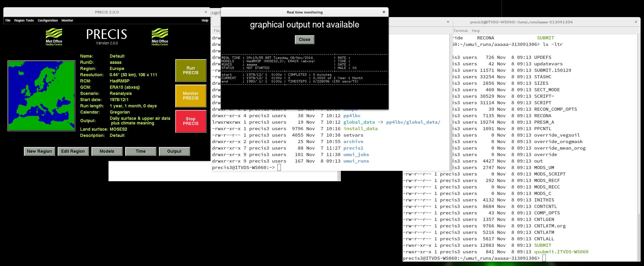Click CNTLATM.org filename in right terminal
The height and width of the screenshot is (266, 644).
pos(550,226)
